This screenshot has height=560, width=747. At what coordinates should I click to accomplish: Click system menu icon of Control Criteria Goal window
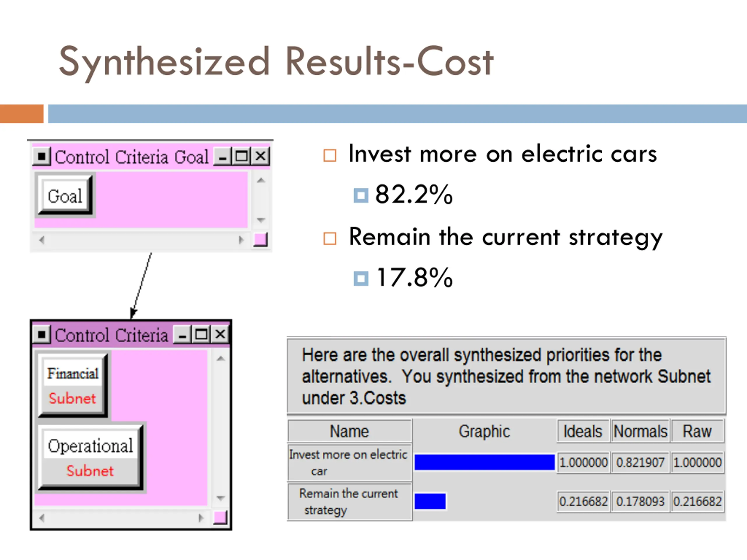(x=41, y=157)
